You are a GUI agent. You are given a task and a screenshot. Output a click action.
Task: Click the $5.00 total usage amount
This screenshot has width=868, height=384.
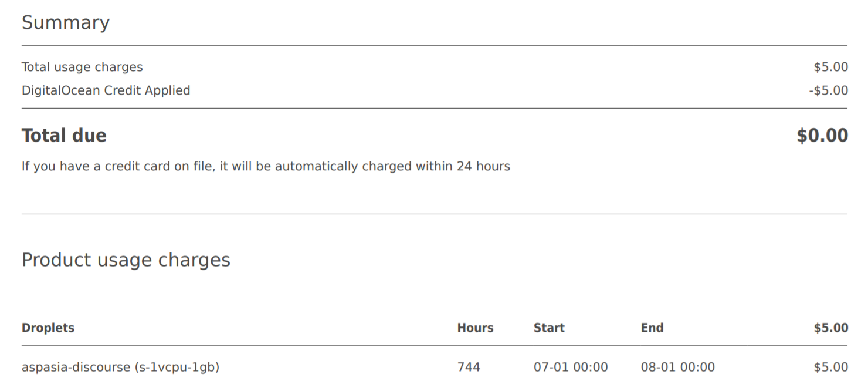click(x=830, y=67)
